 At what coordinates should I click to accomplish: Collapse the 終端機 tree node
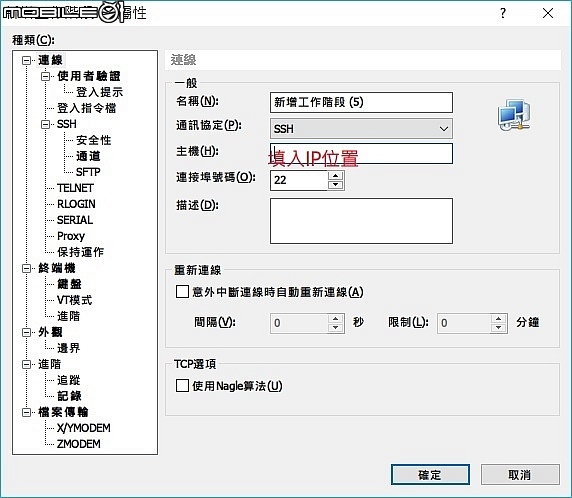pyautogui.click(x=26, y=269)
